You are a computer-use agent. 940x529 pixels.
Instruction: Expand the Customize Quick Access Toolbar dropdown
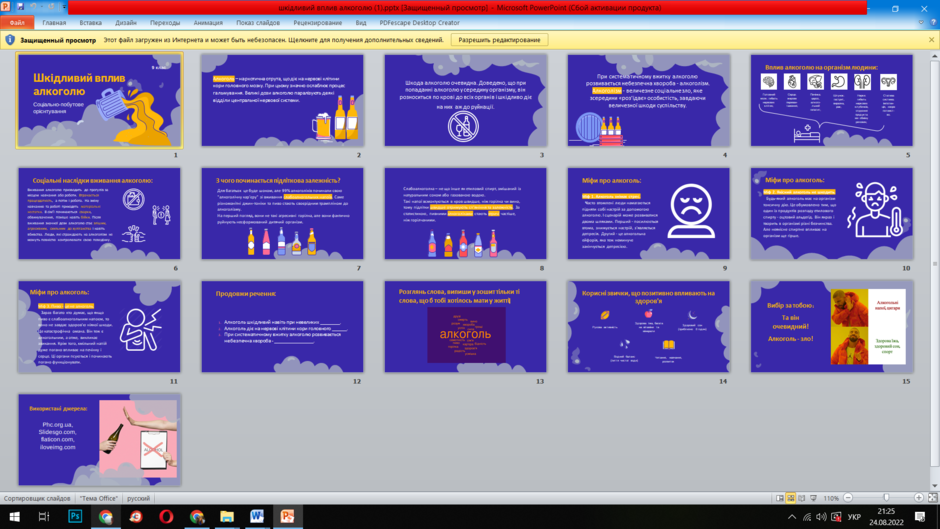point(64,7)
